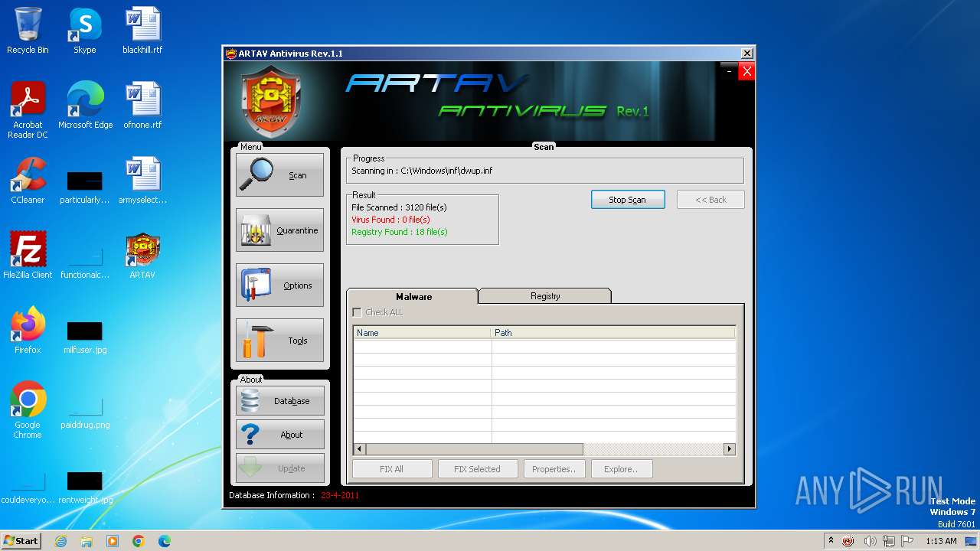Select the ofnone.rtf file icon
The width and height of the screenshot is (980, 551).
pyautogui.click(x=142, y=106)
